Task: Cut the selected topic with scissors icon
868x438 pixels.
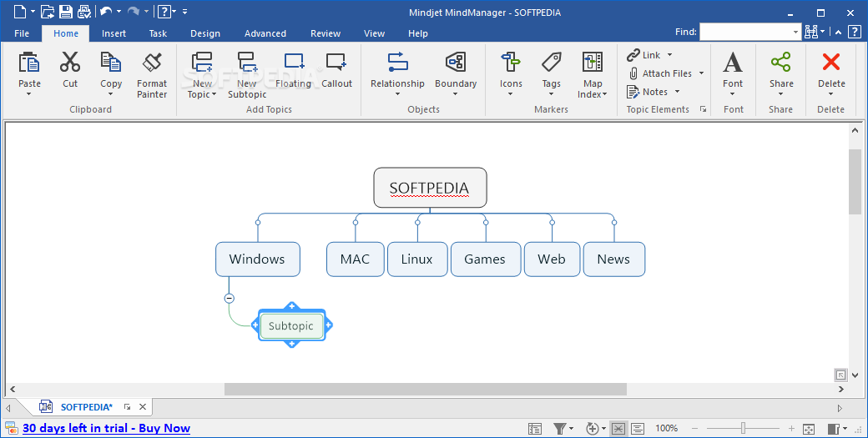Action: [x=70, y=63]
